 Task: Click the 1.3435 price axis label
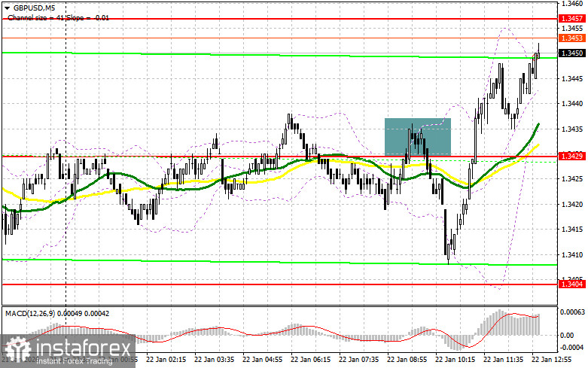point(572,129)
